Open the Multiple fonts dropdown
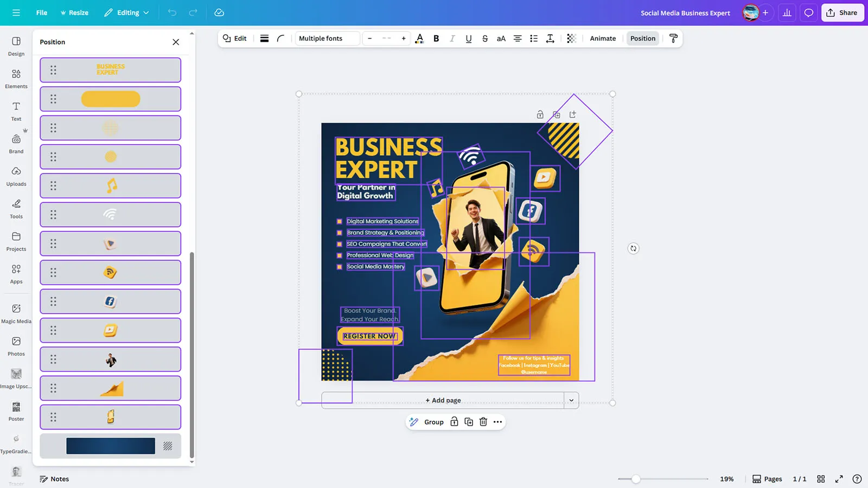This screenshot has height=488, width=868. pos(327,38)
